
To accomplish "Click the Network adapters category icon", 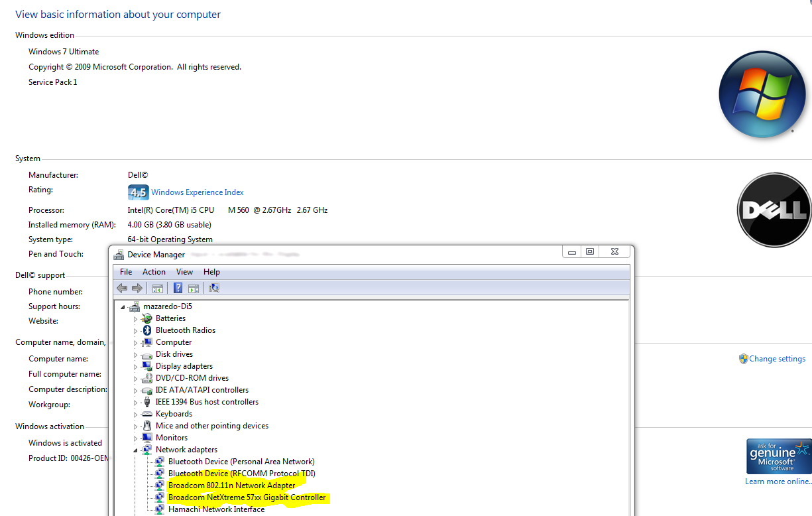I will tap(147, 450).
